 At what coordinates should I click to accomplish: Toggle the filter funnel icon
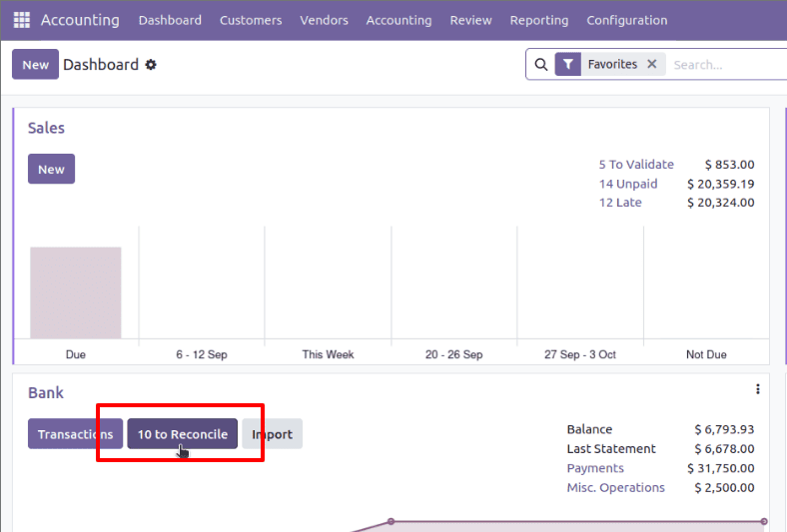(568, 64)
